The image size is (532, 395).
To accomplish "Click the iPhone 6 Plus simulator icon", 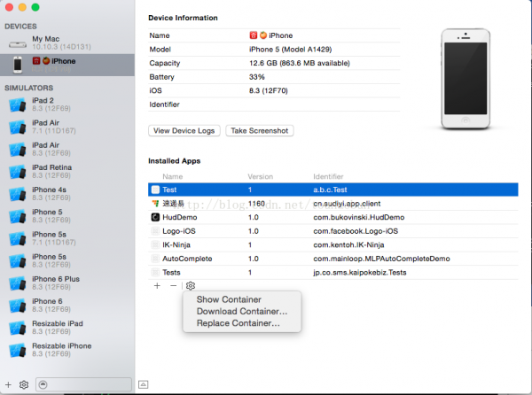I will [18, 283].
